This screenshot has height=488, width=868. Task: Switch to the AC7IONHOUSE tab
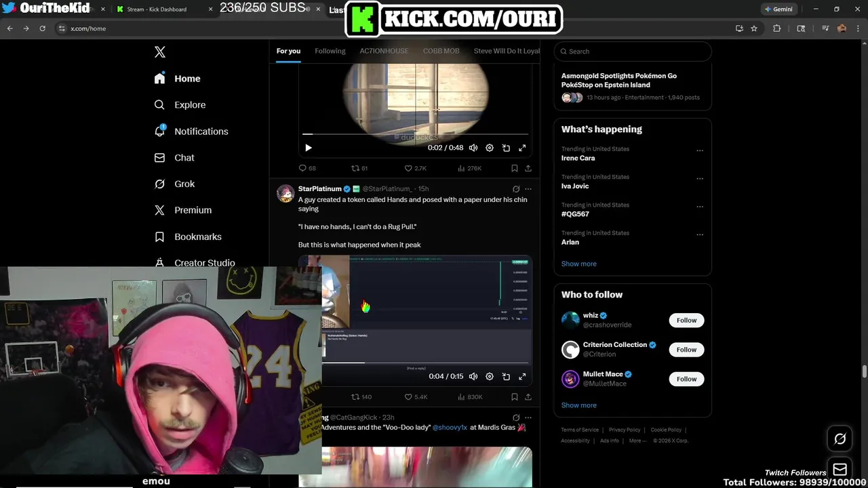pyautogui.click(x=384, y=51)
